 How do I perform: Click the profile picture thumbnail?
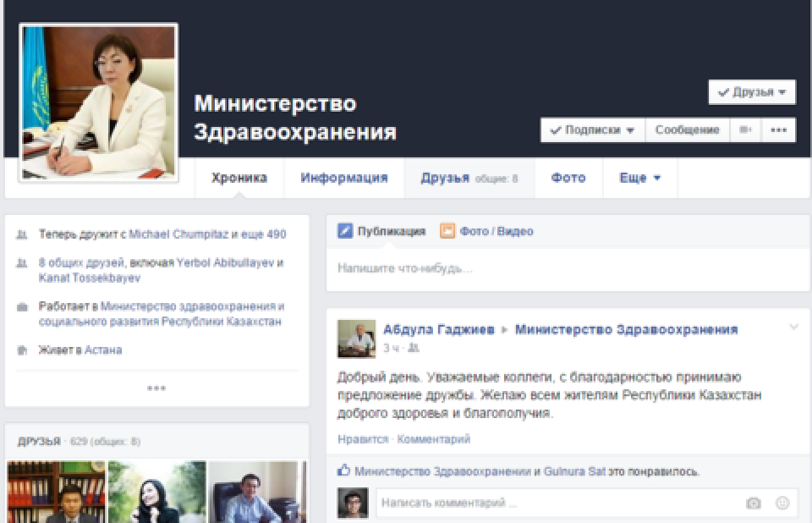(98, 102)
